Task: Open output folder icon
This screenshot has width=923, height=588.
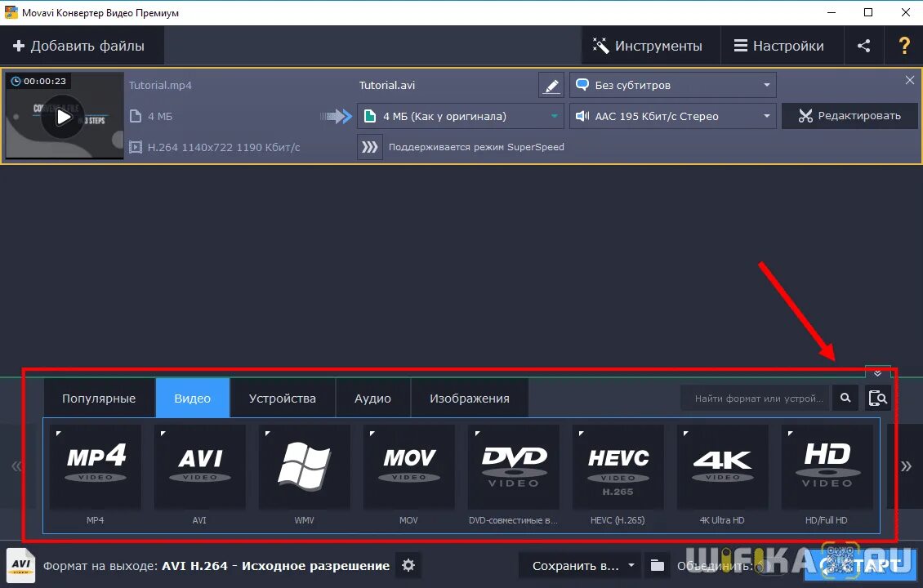Action: coord(657,566)
